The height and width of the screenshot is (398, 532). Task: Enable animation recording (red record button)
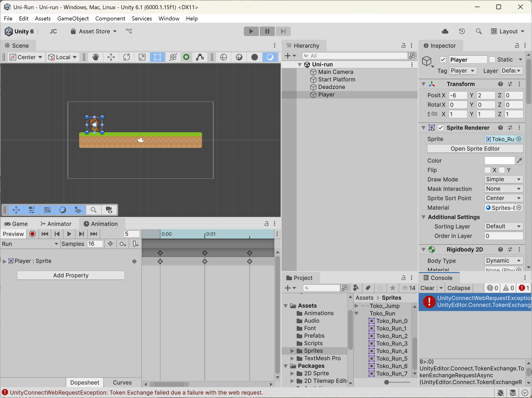click(32, 234)
